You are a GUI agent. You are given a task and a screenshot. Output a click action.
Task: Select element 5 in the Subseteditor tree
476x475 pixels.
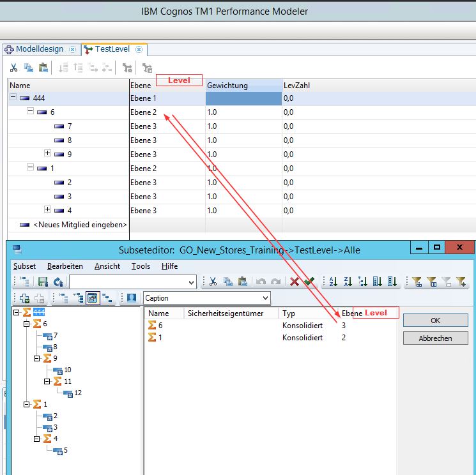[66, 450]
